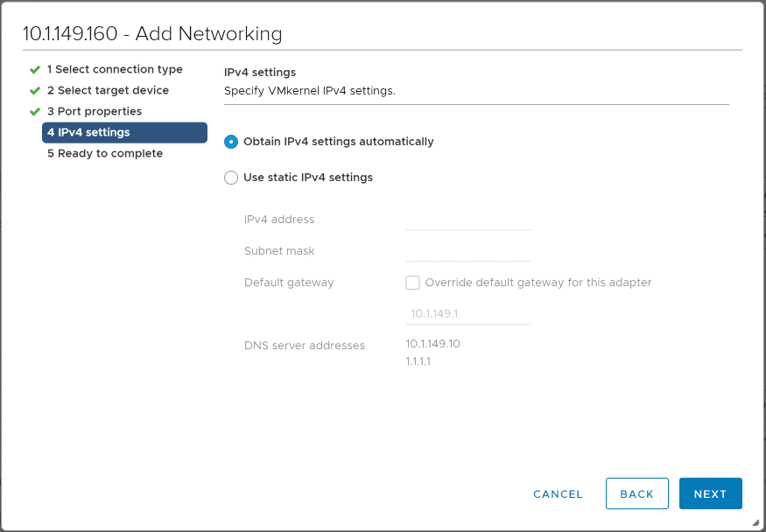Go to step 1 Select connection type
Viewport: 766px width, 532px height.
116,69
